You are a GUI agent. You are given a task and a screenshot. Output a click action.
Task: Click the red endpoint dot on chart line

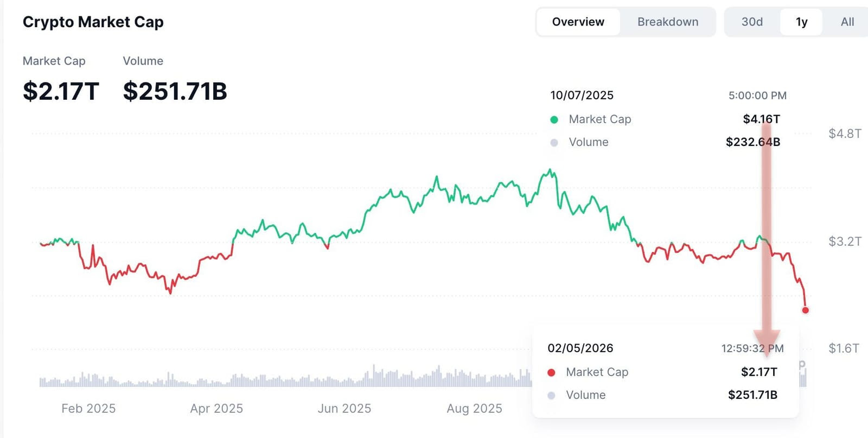pos(805,310)
